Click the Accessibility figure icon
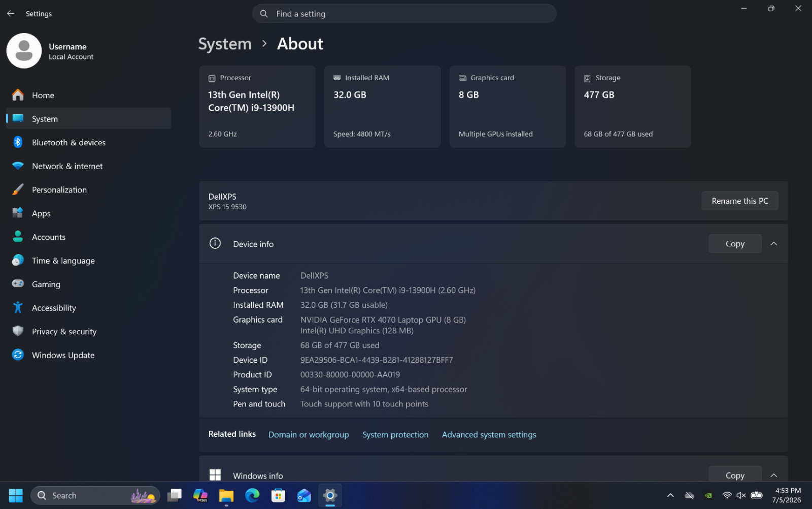Screen dimensions: 812x509 18,307
